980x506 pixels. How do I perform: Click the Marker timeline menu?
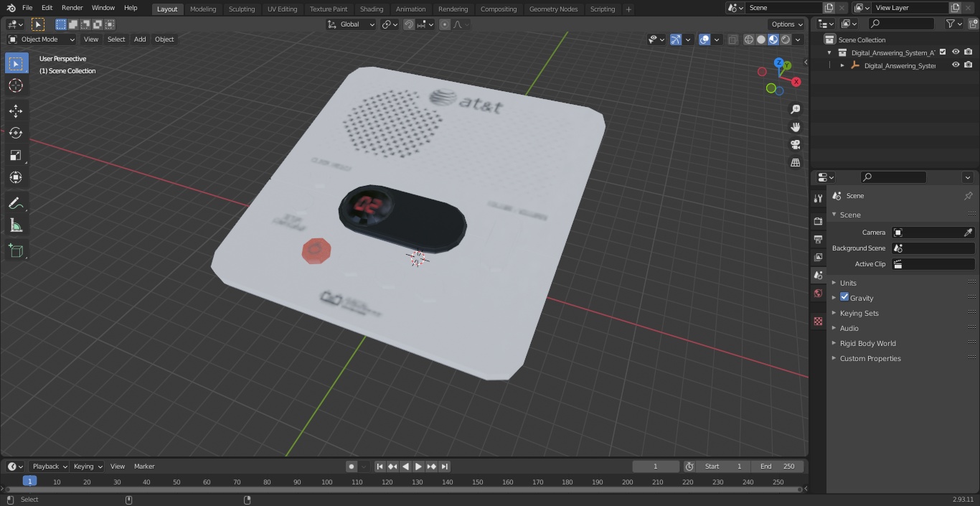[144, 467]
